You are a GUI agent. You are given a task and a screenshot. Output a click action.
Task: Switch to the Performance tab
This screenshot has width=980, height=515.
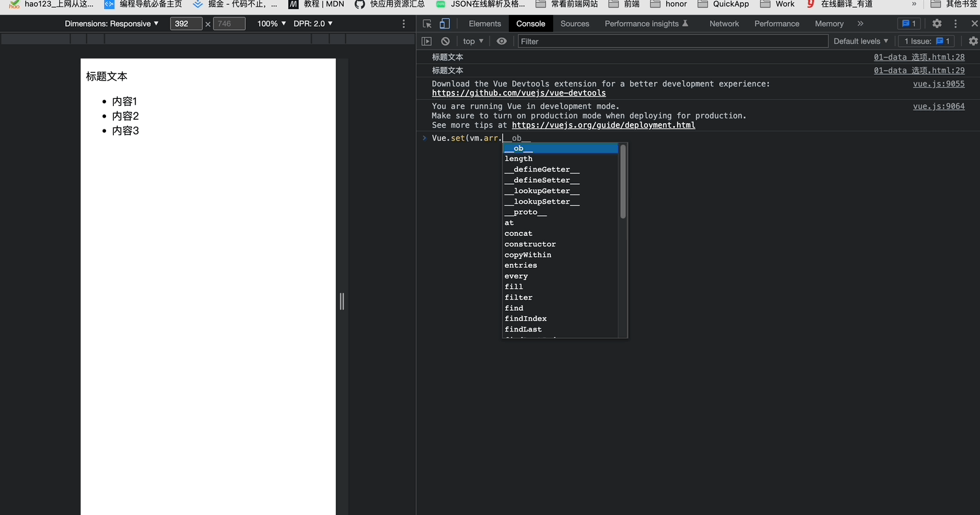pos(777,23)
